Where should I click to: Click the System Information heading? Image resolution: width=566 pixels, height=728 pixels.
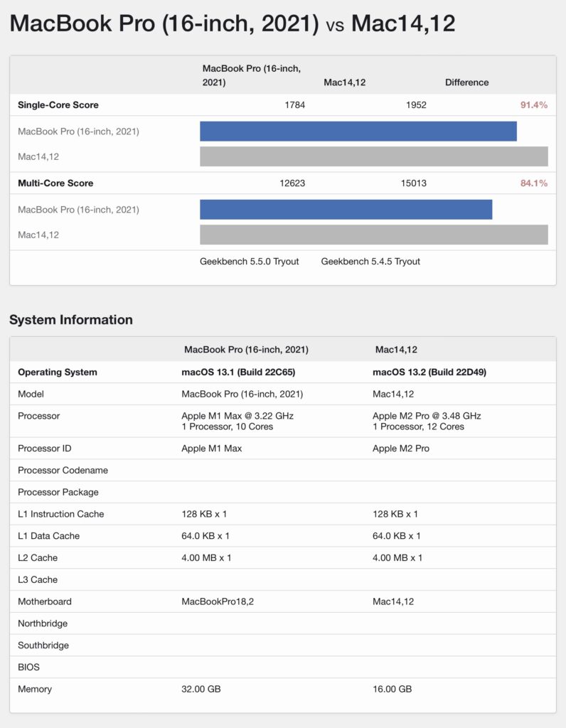71,319
